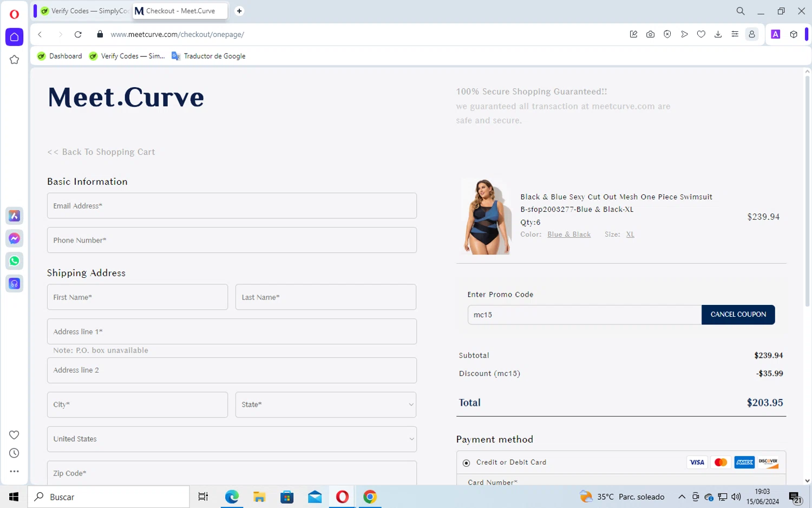Open the Mail app from taskbar

315,497
